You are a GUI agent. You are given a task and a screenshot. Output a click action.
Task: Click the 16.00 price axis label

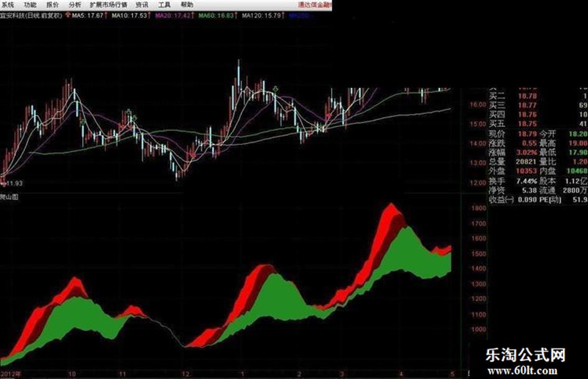click(478, 105)
